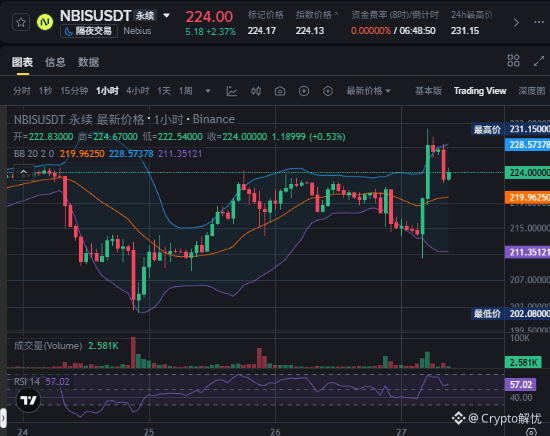
Task: Click the circular target toolbar icon
Action: [x=328, y=91]
